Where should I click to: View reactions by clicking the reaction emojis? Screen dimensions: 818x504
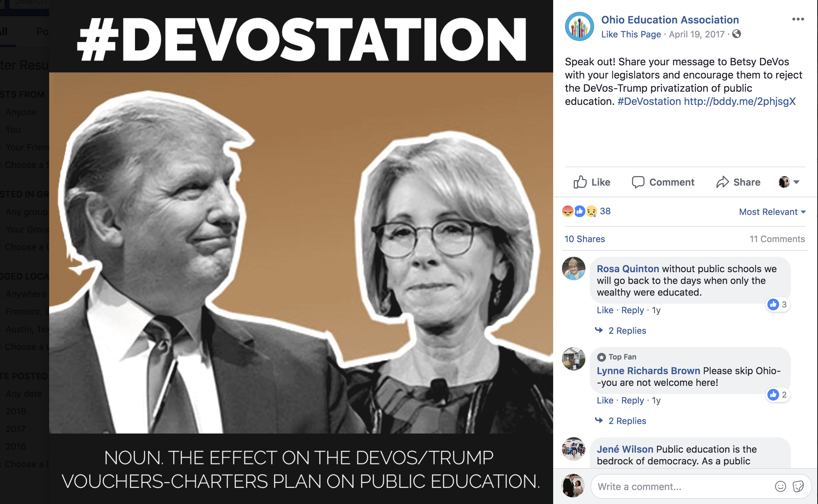pyautogui.click(x=580, y=211)
